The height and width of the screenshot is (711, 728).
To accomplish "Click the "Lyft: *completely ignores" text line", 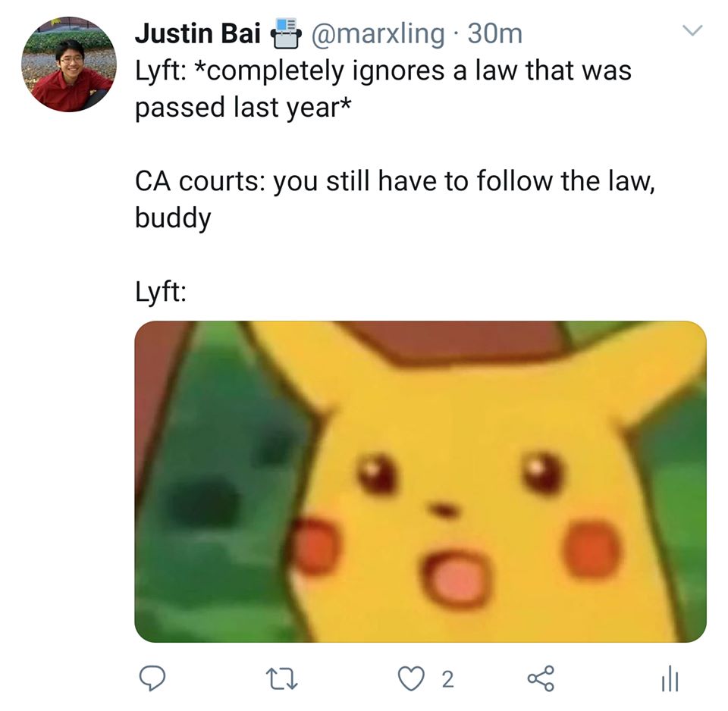I will [383, 71].
